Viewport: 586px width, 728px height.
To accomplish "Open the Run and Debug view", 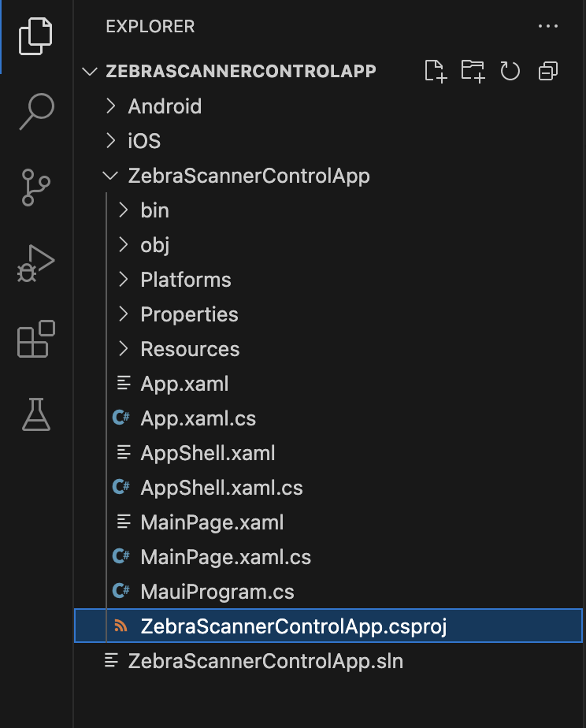I will click(x=36, y=263).
